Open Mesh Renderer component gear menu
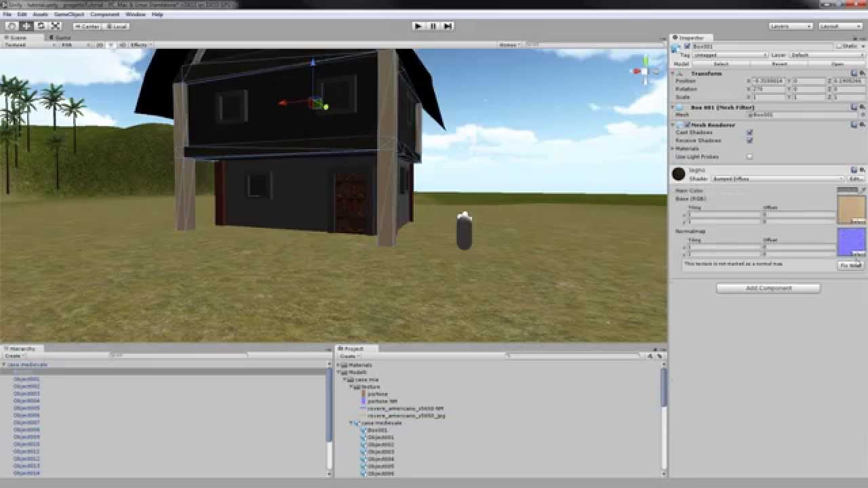 (x=861, y=125)
